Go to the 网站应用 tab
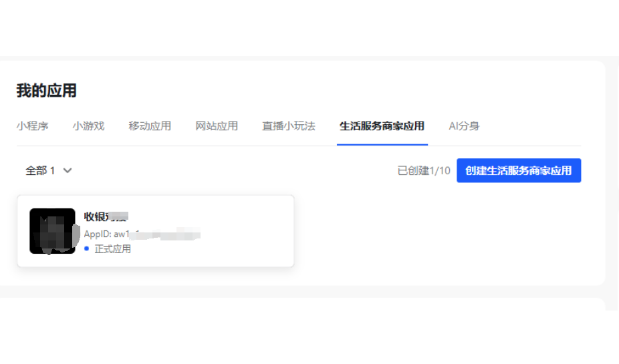Viewport: 619px width, 364px height. tap(217, 126)
